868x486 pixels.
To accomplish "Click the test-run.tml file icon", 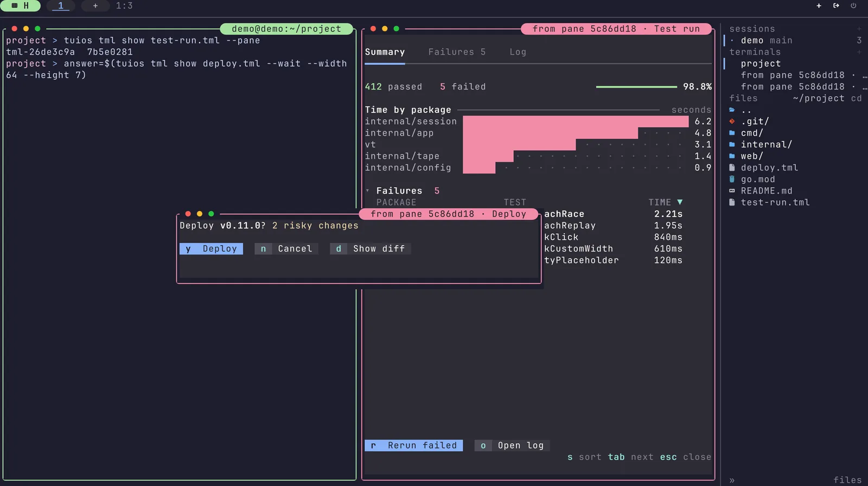I will pyautogui.click(x=732, y=202).
